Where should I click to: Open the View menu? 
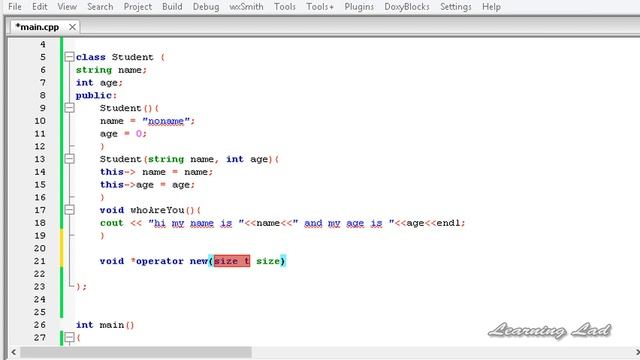(67, 7)
